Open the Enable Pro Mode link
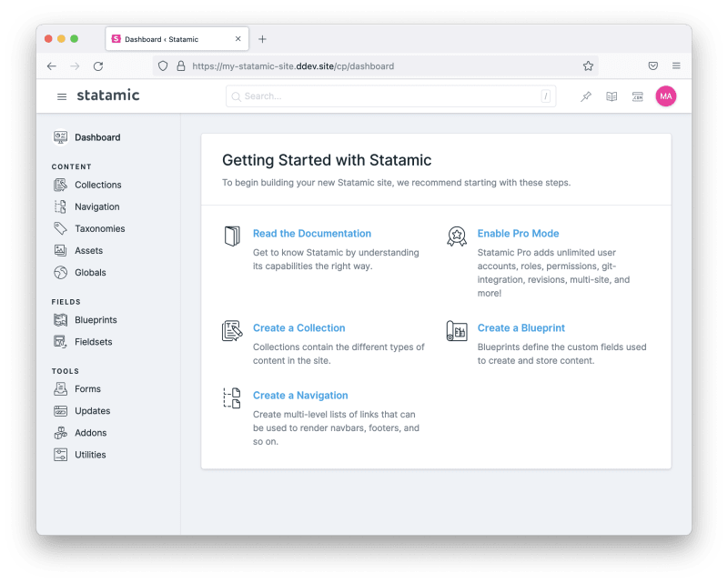 518,234
